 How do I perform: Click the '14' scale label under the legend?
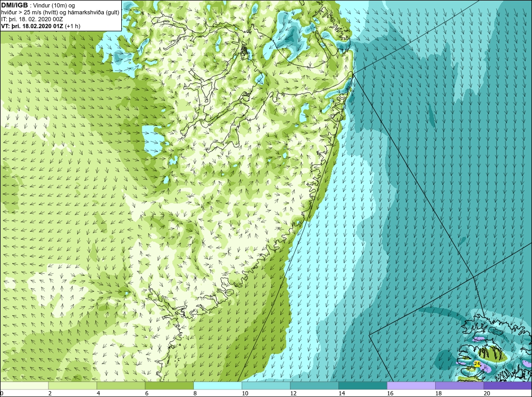(342, 393)
